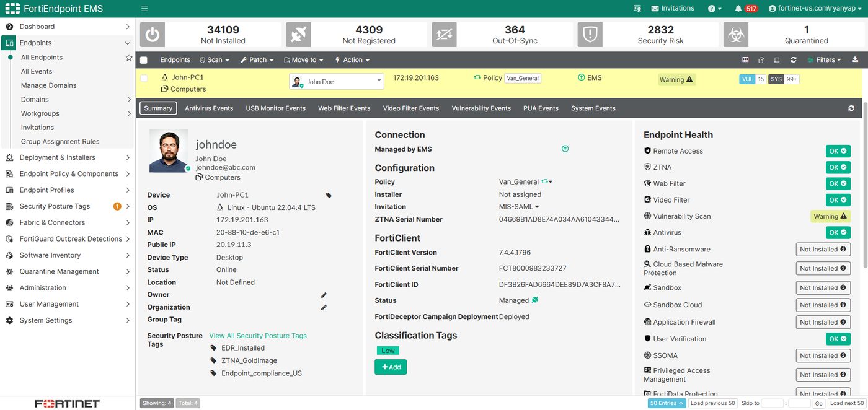Open Software Inventory in sidebar
This screenshot has height=410, width=868.
click(x=68, y=255)
